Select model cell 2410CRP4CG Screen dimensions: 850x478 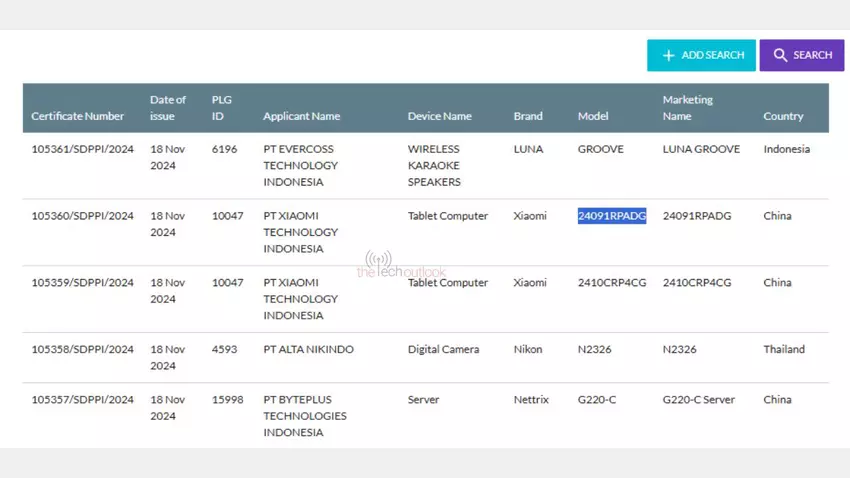(x=612, y=283)
